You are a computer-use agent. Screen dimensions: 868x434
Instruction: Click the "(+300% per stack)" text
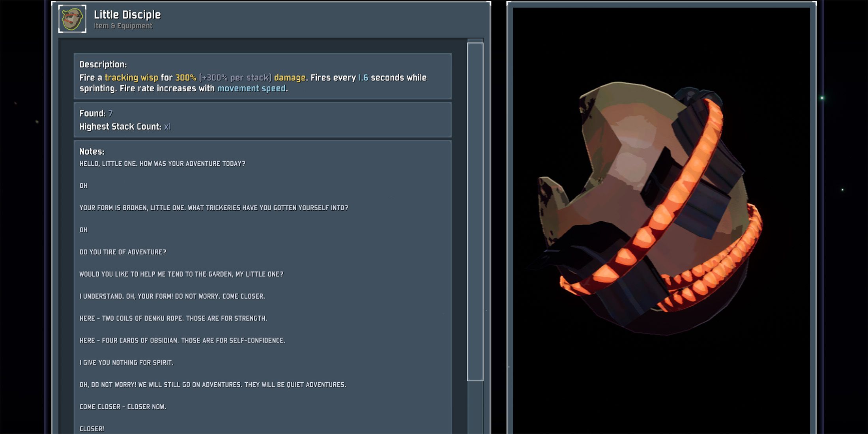(x=235, y=78)
